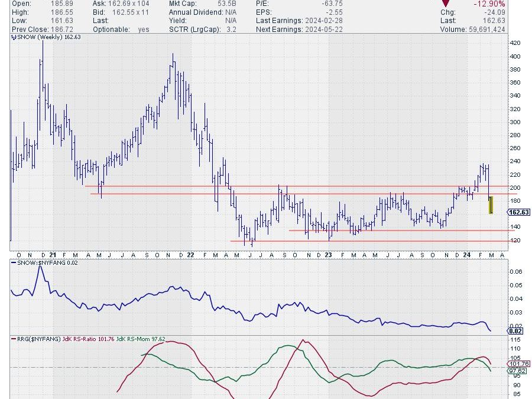This screenshot has width=532, height=399.
Task: Click the red down-triangle change indicator
Action: [x=446, y=4]
